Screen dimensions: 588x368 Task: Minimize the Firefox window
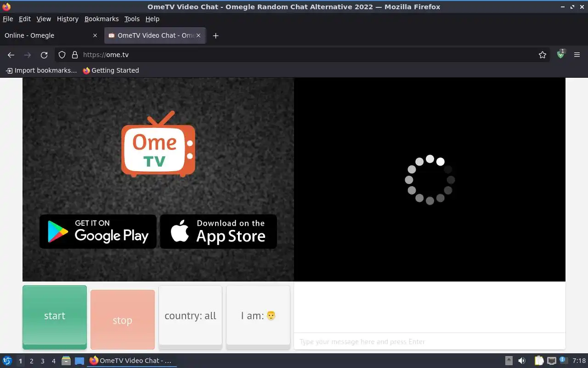tap(563, 7)
